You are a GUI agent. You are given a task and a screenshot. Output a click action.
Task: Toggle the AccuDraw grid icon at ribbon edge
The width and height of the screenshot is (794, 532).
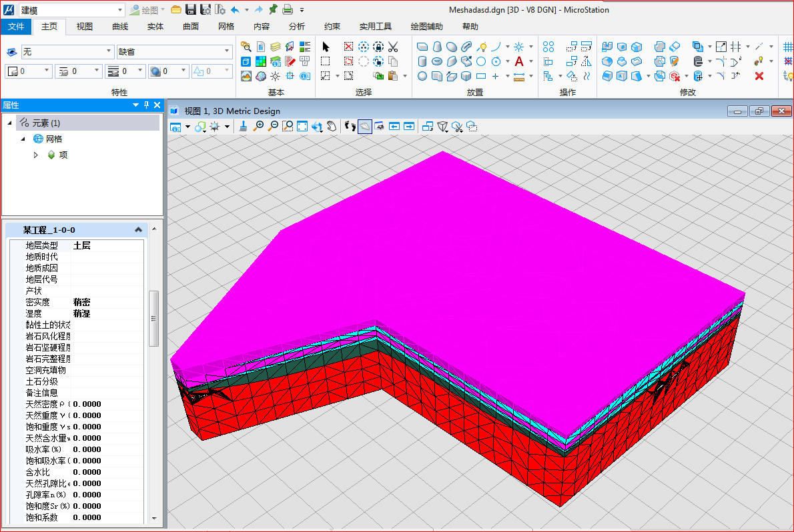click(788, 47)
